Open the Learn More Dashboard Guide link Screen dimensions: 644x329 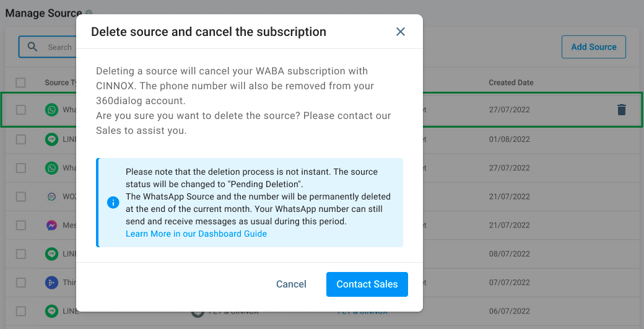click(x=196, y=234)
